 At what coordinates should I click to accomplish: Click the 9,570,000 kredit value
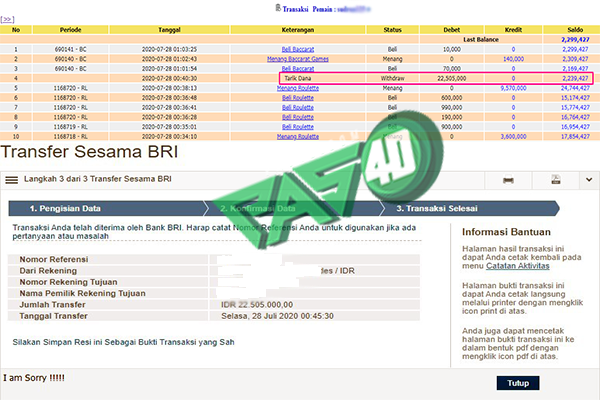(513, 88)
